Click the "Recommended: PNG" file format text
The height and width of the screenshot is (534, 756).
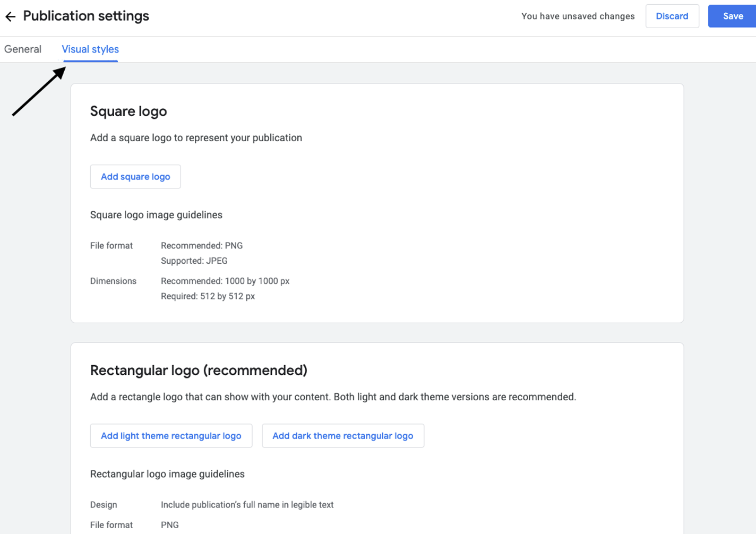(202, 245)
